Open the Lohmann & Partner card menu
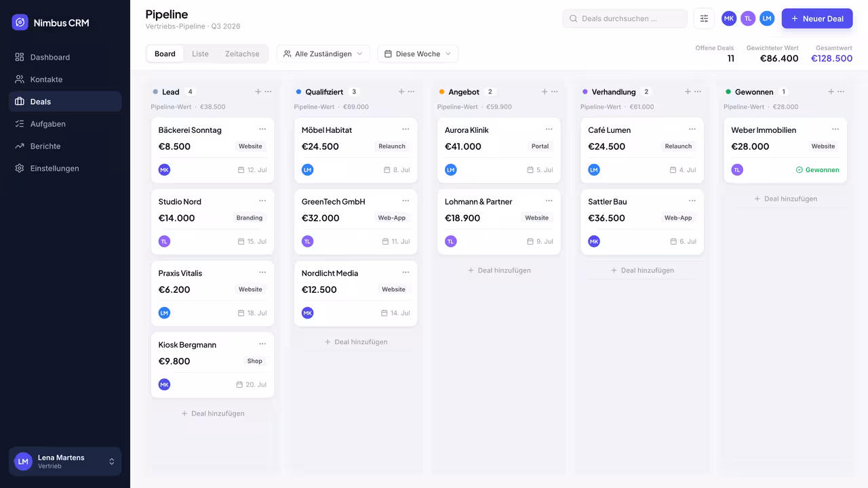 point(549,201)
